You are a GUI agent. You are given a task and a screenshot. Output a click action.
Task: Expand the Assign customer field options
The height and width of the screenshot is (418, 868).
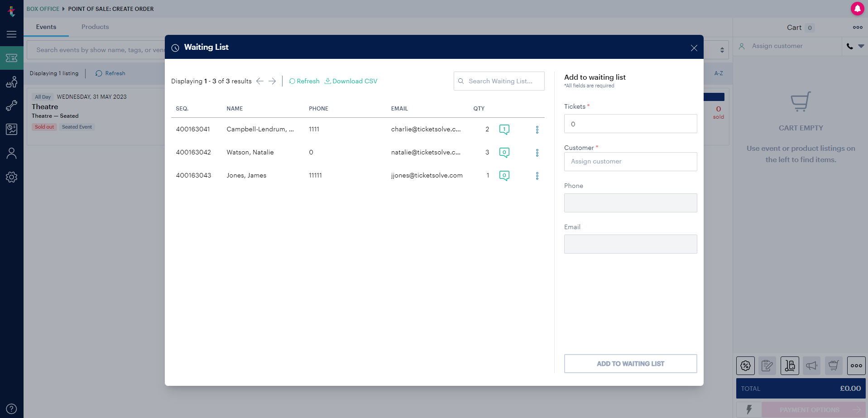tap(860, 46)
